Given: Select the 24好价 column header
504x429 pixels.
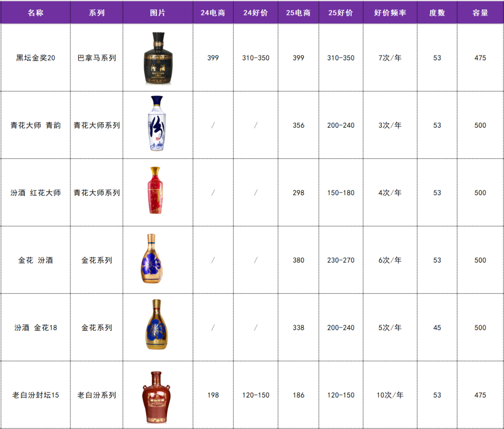Looking at the screenshot, I should coord(256,13).
